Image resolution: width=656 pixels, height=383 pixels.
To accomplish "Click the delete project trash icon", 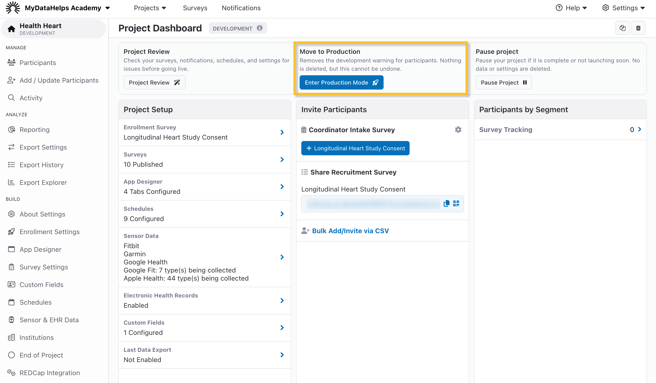I will click(638, 28).
